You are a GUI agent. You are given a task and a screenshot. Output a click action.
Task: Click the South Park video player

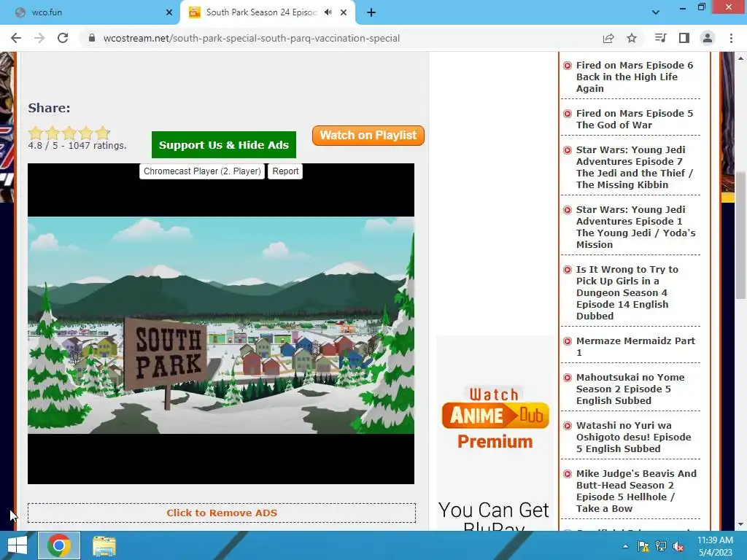point(221,324)
